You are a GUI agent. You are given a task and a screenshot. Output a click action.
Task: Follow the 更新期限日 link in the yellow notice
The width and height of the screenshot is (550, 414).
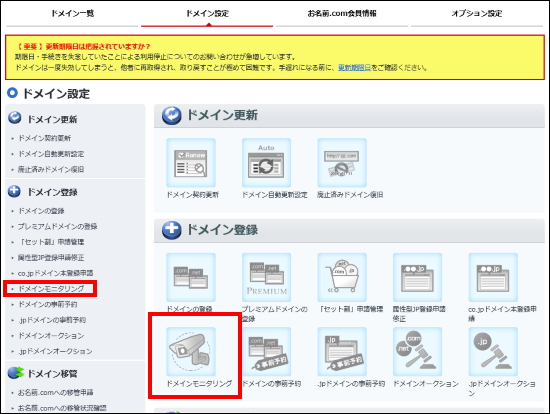click(x=354, y=68)
